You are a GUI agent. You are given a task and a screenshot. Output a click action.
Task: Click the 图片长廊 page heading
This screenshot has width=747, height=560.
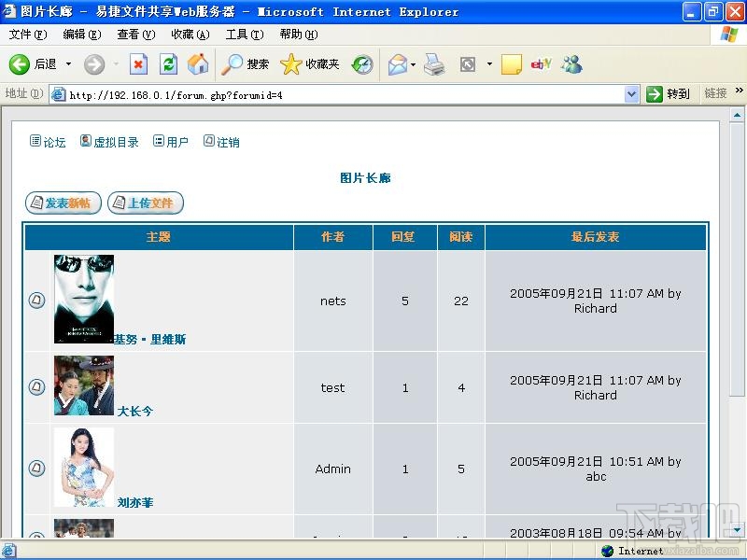(365, 178)
